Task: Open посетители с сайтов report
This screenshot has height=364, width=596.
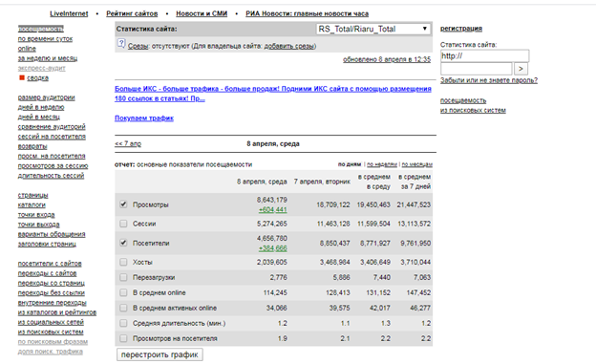Action: click(50, 264)
